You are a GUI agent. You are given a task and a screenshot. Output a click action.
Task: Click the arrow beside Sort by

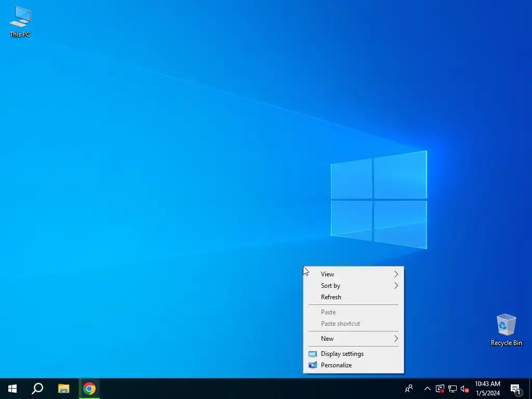coord(396,286)
